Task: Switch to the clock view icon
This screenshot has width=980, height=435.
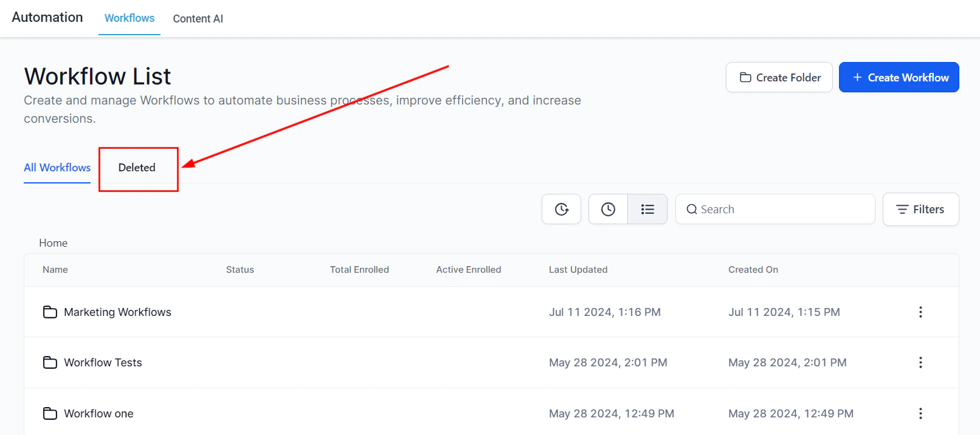Action: point(608,209)
